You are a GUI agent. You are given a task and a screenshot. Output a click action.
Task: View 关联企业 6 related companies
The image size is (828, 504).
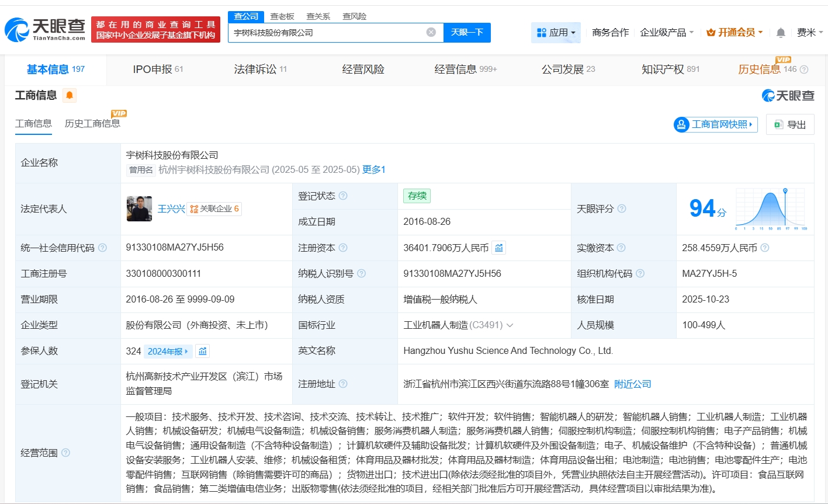click(x=214, y=208)
